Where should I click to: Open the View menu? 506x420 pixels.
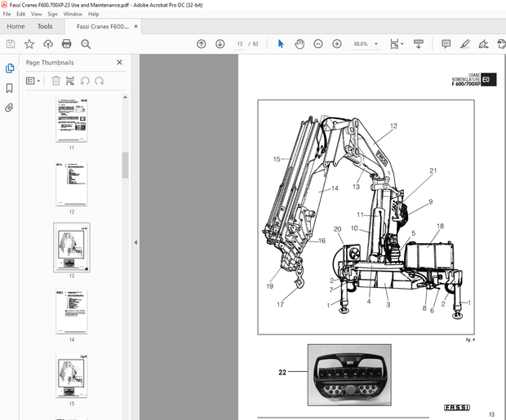point(36,14)
